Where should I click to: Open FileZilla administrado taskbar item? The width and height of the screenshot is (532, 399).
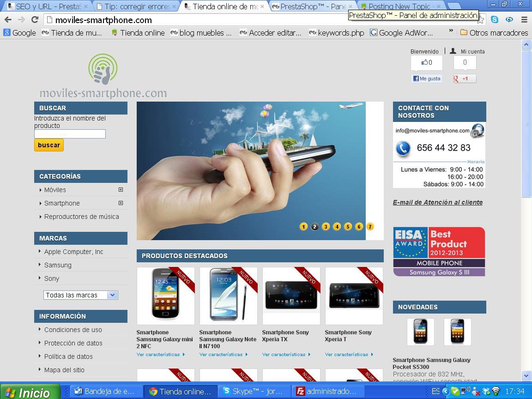328,391
